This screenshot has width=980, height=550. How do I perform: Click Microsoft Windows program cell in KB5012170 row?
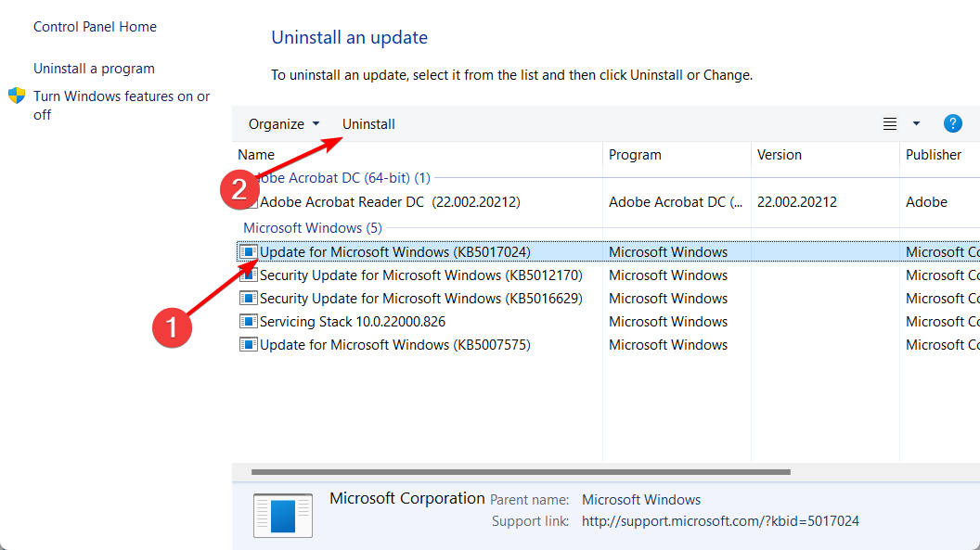point(668,275)
